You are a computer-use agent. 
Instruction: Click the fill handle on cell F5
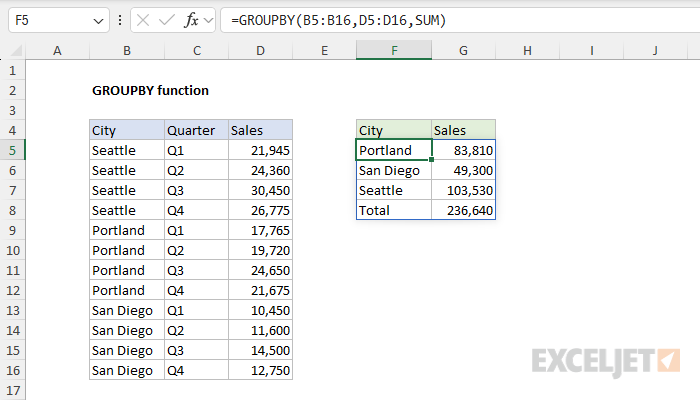point(431,159)
